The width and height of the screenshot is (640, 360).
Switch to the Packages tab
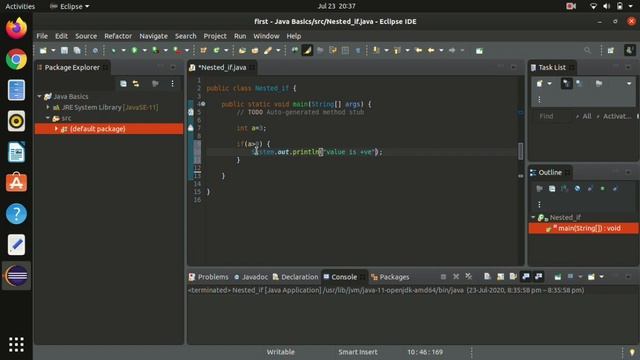pyautogui.click(x=390, y=277)
